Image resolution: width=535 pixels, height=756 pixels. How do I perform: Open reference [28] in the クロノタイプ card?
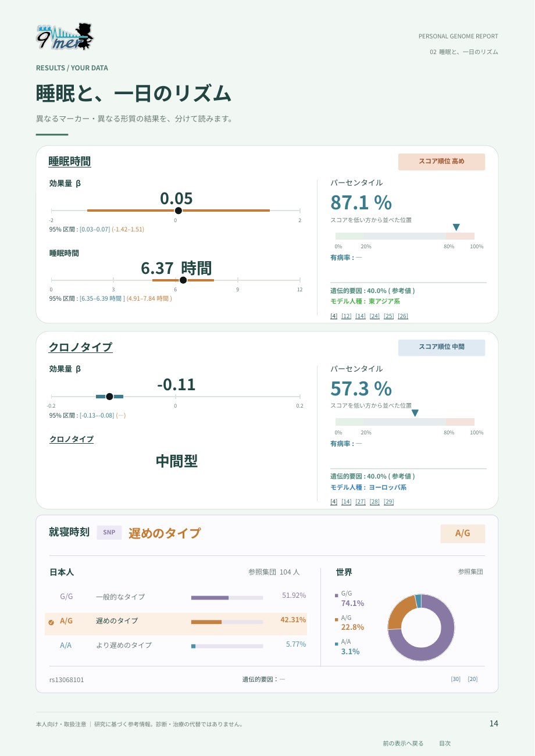[374, 502]
